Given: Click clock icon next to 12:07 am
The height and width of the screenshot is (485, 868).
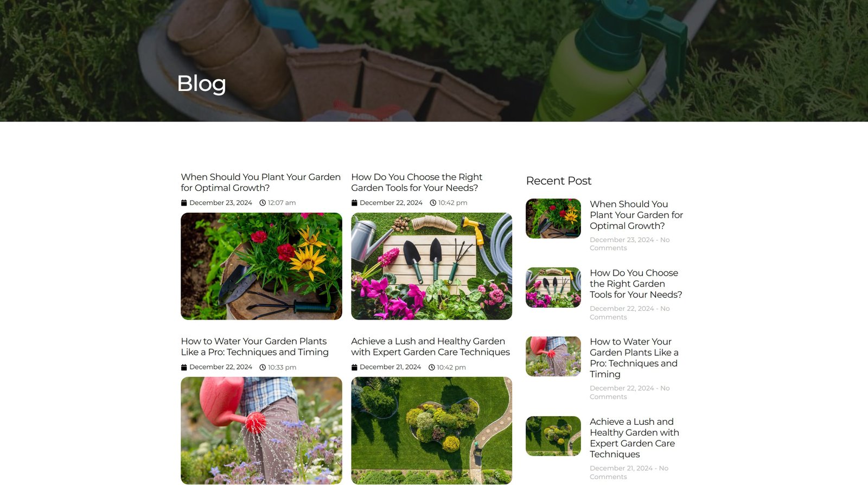Looking at the screenshot, I should (x=263, y=203).
